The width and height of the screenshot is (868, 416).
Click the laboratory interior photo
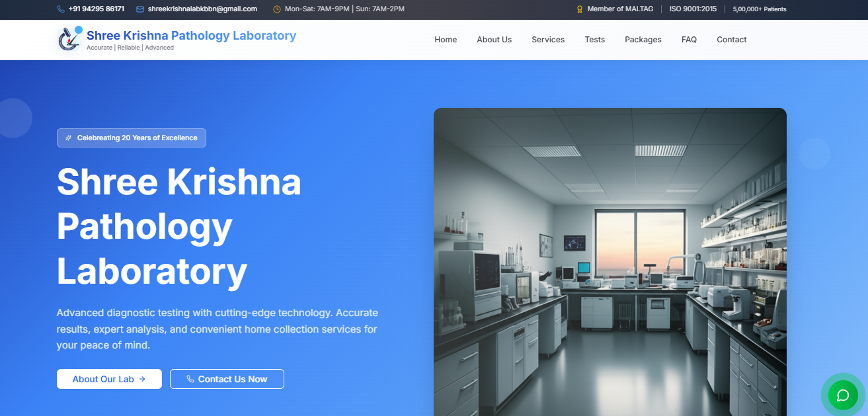click(610, 262)
